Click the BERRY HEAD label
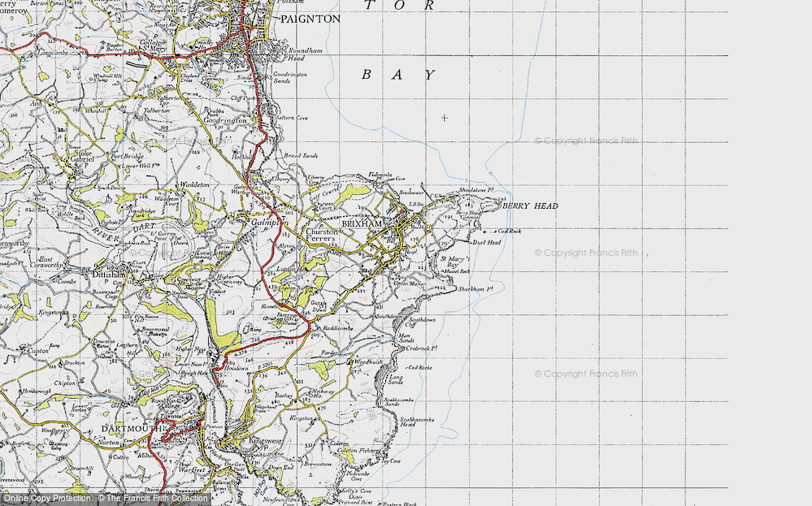812x506 pixels. (x=530, y=206)
